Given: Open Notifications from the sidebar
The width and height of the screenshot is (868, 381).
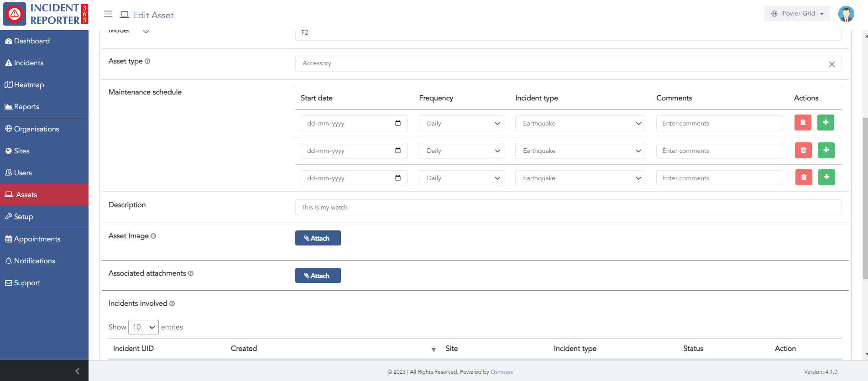Looking at the screenshot, I should [x=34, y=261].
